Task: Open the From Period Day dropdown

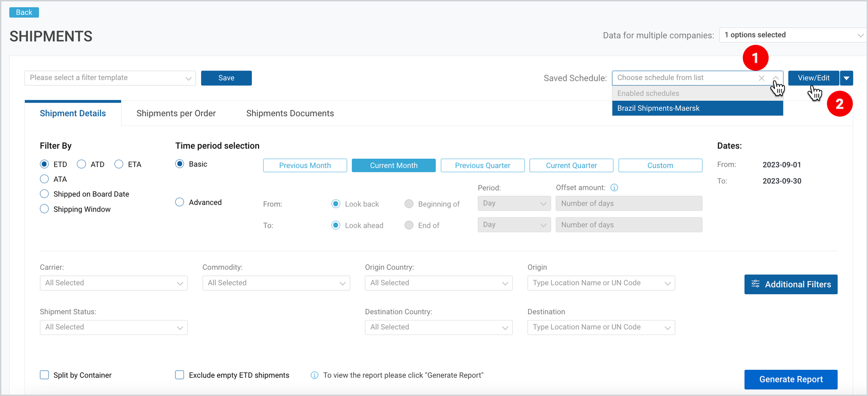Action: coord(514,203)
